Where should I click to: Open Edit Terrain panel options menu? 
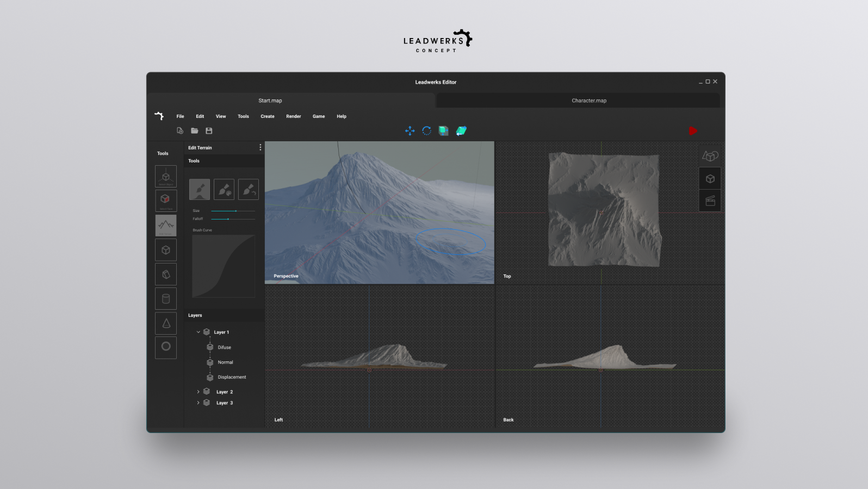click(x=260, y=147)
